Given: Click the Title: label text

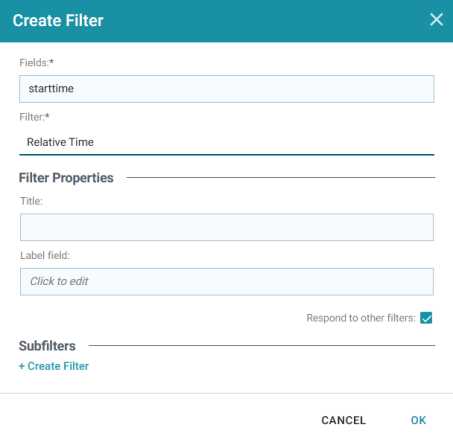Looking at the screenshot, I should coord(31,201).
